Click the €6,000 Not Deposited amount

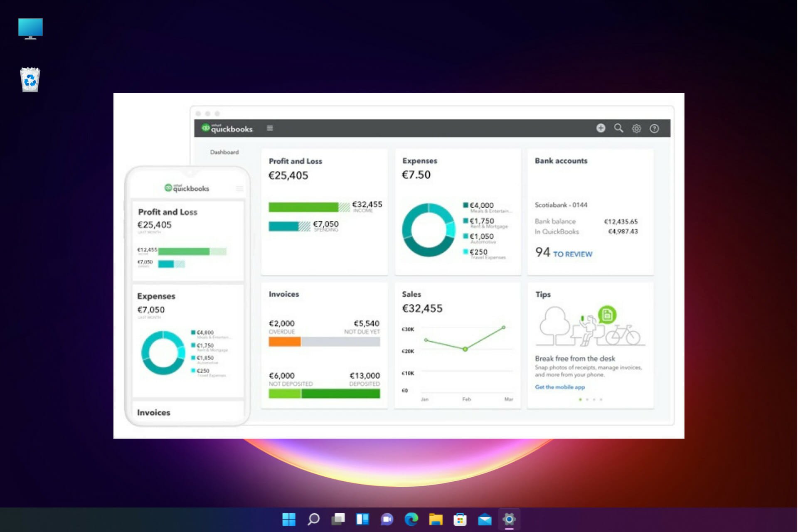[282, 375]
